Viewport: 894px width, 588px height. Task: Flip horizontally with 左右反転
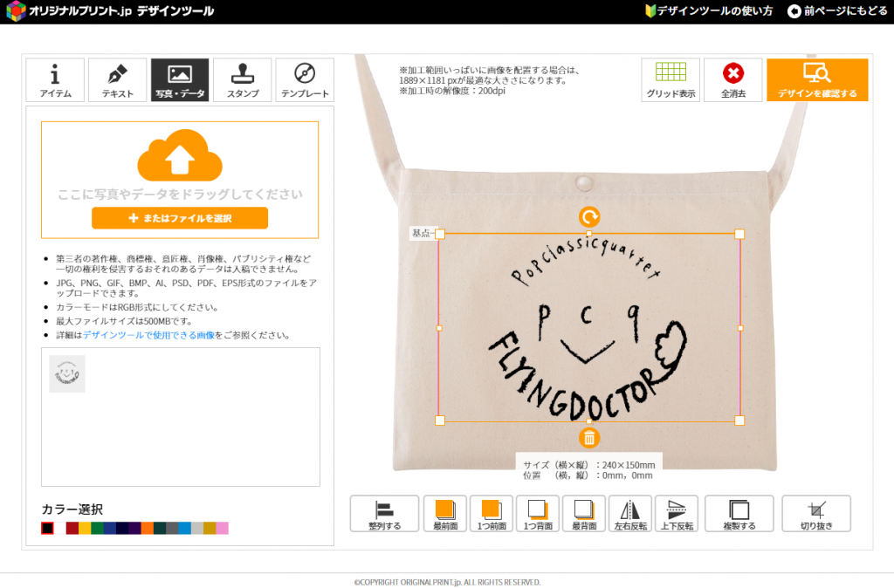(630, 513)
